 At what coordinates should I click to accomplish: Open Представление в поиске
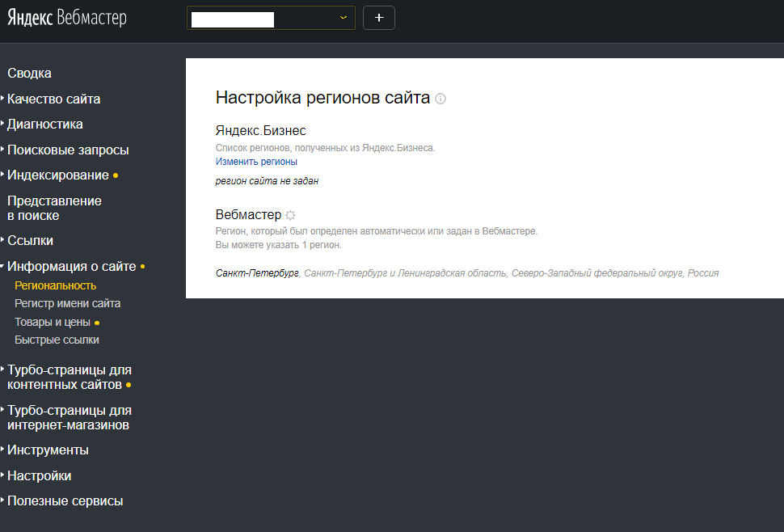point(54,208)
